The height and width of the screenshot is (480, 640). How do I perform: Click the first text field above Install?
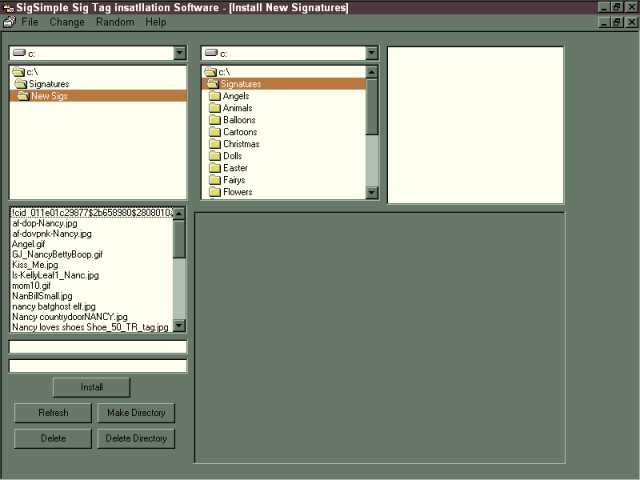pos(98,347)
